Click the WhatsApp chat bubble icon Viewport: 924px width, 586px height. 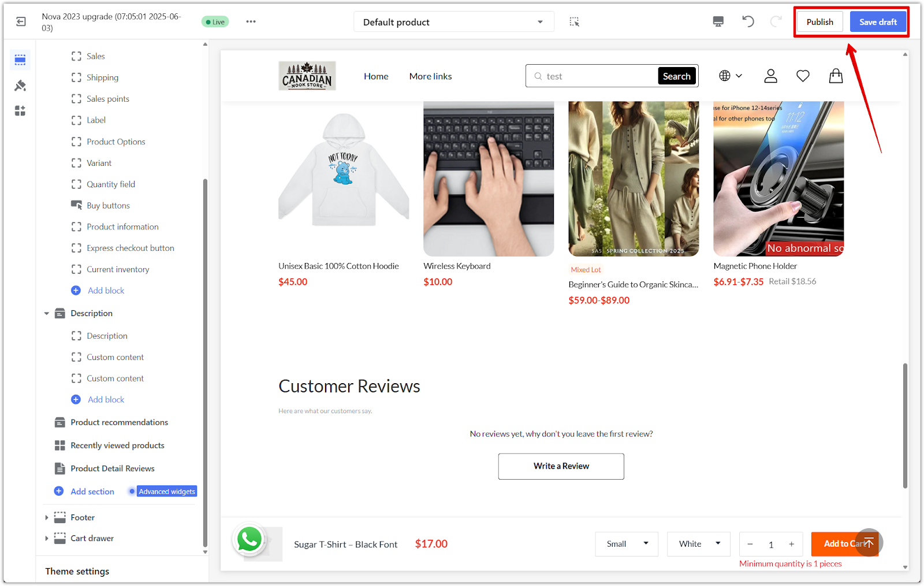click(x=249, y=539)
